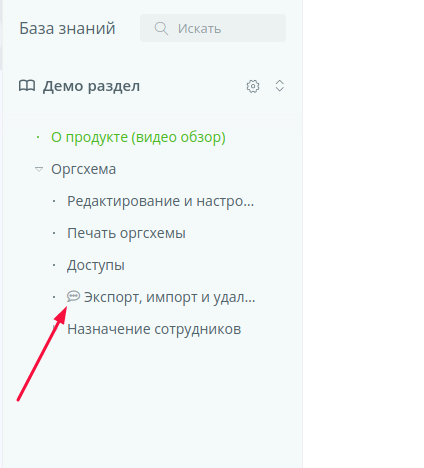Select the Демо раздел section title
Image resolution: width=424 pixels, height=468 pixels.
coord(91,86)
